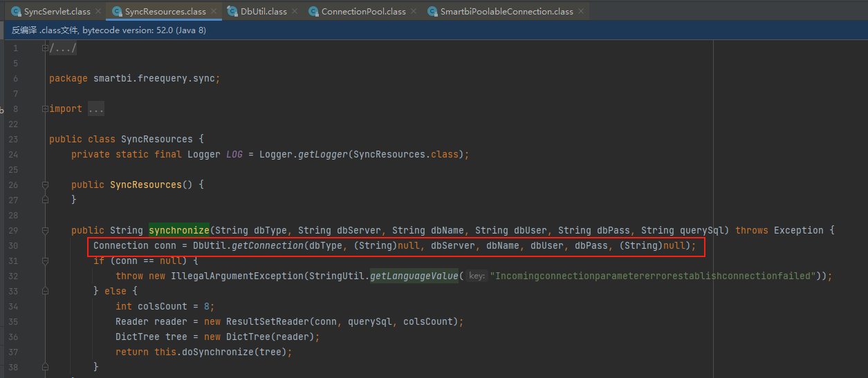Click 'Reader reader' declaration on line 35
Screen dimensions: 868x378
point(151,321)
